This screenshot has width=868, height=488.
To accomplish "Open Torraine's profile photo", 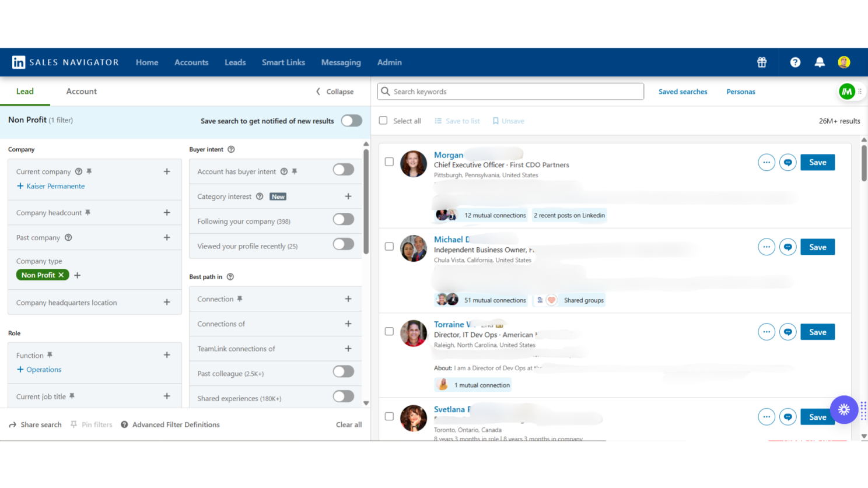I will pos(414,333).
